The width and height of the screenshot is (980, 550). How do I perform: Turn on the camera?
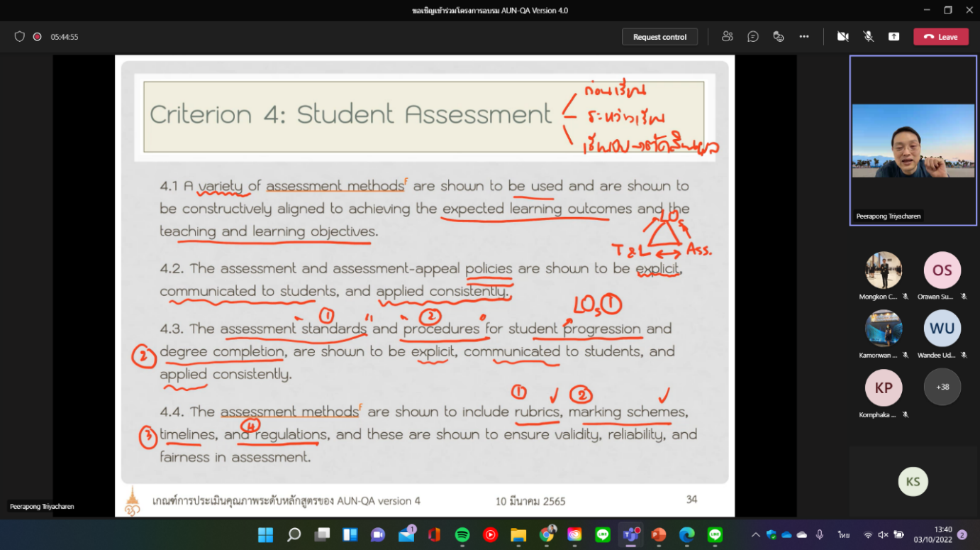pos(842,36)
